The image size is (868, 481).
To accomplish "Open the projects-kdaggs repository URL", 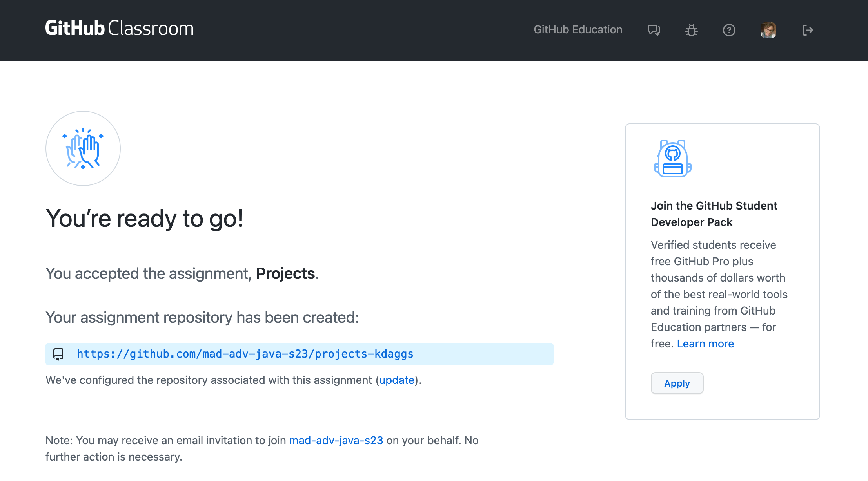I will (245, 354).
